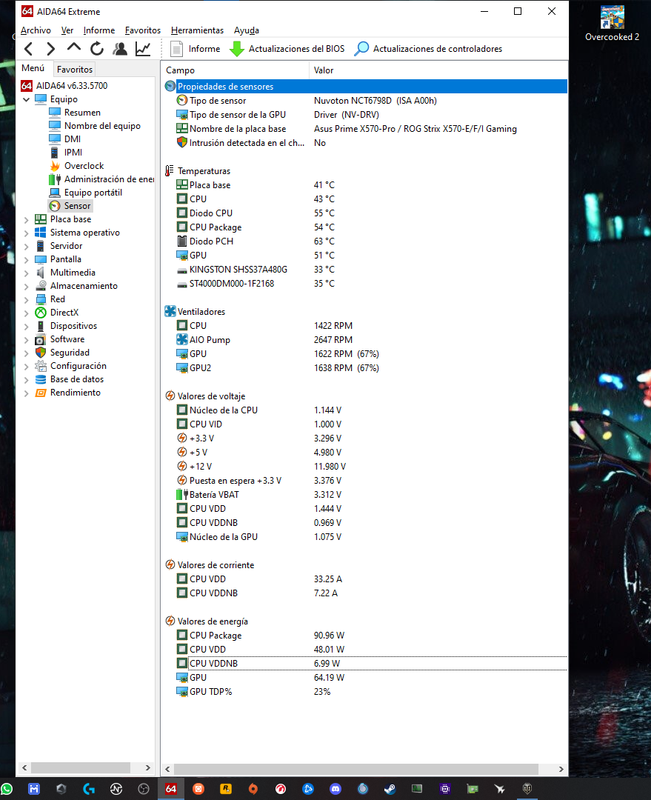Switch to the Menú tab
Viewport: 651px width, 800px height.
click(x=33, y=68)
